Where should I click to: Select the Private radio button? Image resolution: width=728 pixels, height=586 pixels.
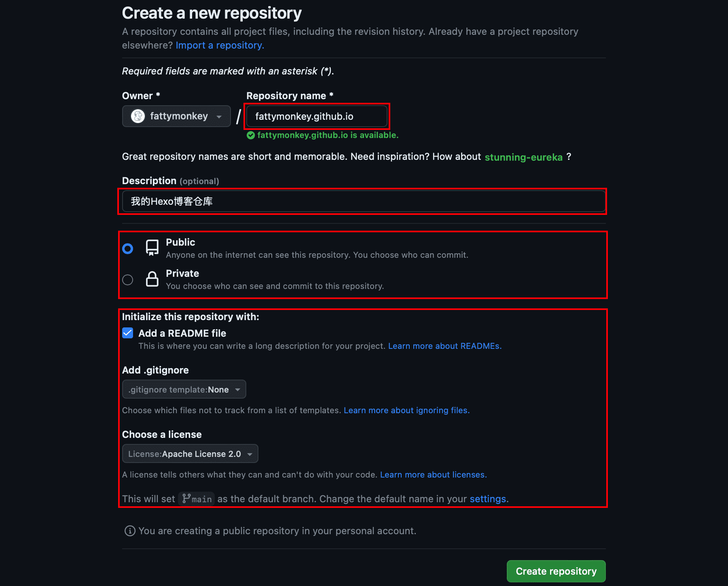click(x=128, y=280)
